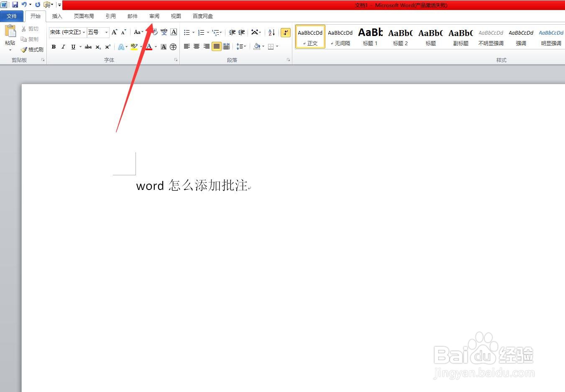
Task: Open the Clipboard pane launcher
Action: [x=43, y=60]
